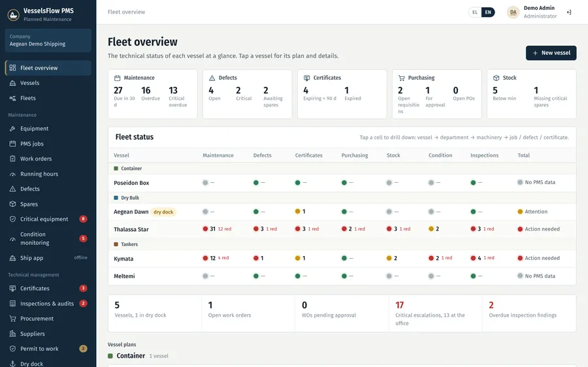
Task: Click the VesselsFlow PMS ship logo
Action: [14, 14]
